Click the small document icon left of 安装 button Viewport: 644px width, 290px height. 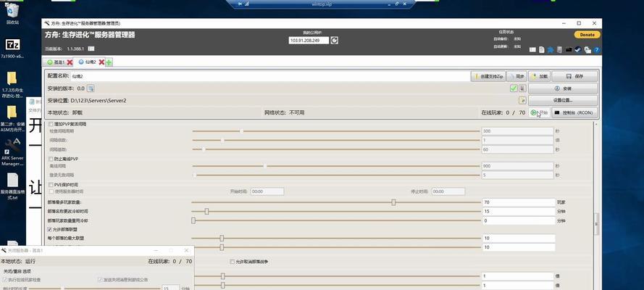[x=522, y=88]
